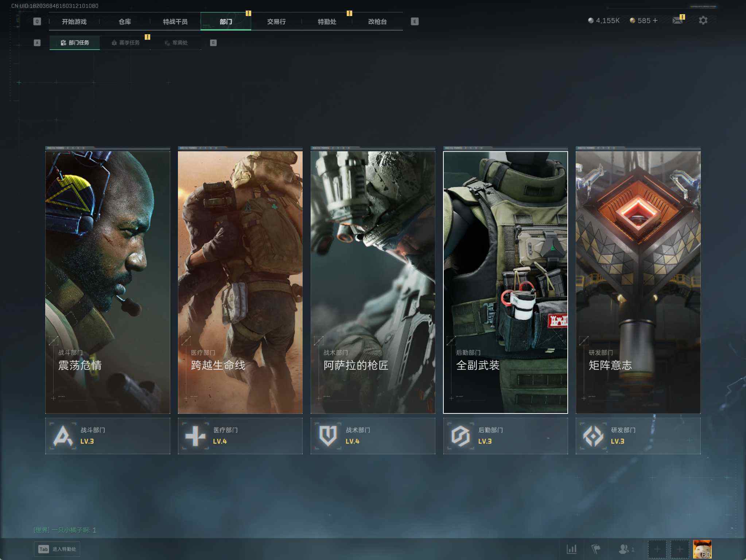The image size is (746, 560).
Task: Open the mail envelope inbox
Action: [677, 20]
